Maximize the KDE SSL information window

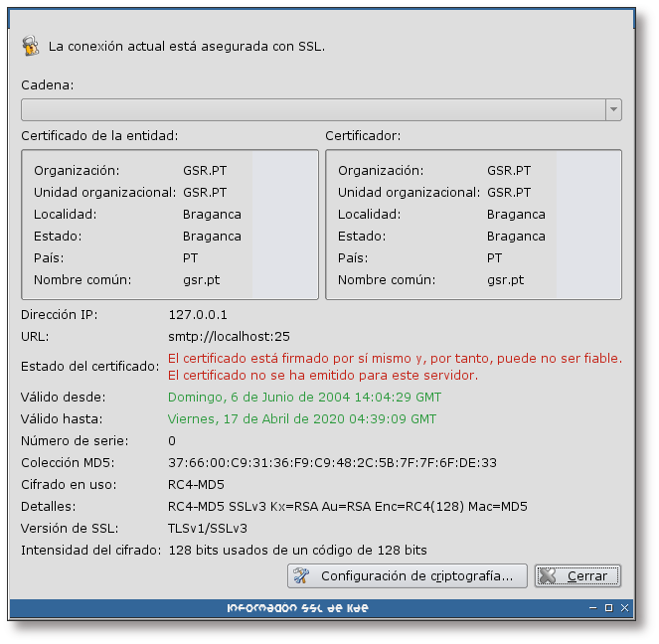[x=608, y=607]
